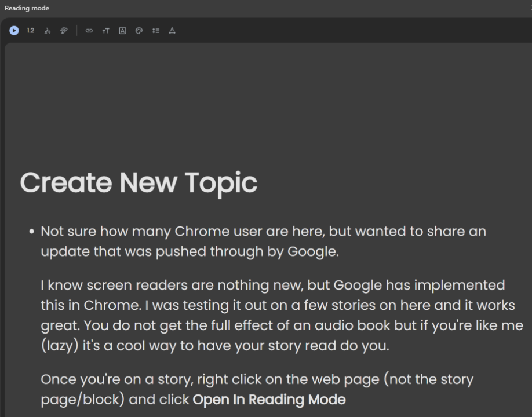Open the letter spacing options
Image resolution: width=532 pixels, height=417 pixels.
(x=172, y=31)
